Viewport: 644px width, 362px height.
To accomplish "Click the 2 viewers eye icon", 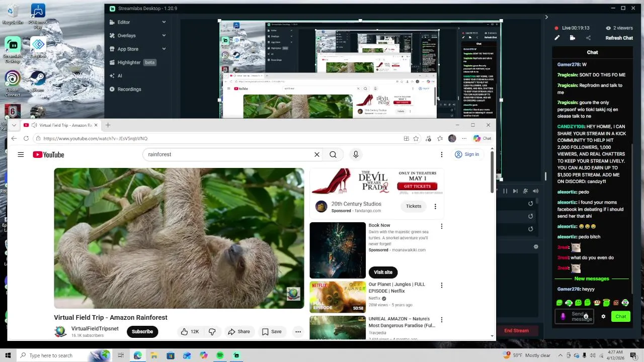I will 608,28.
